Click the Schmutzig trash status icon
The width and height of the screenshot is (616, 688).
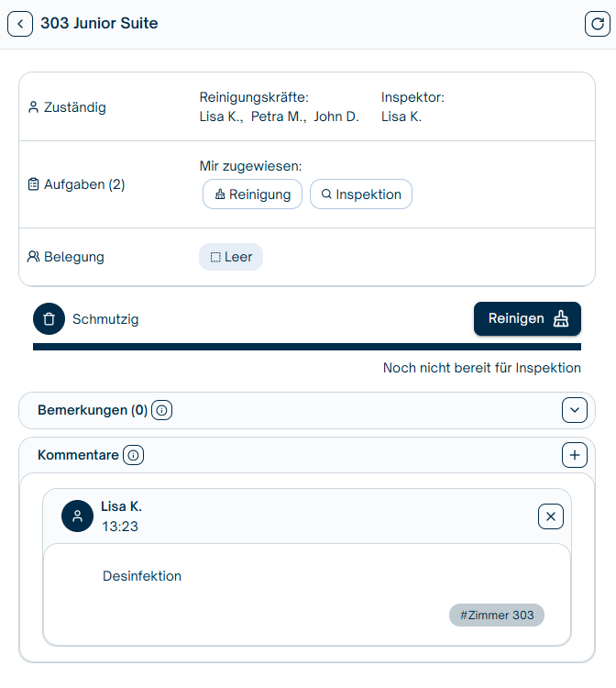[49, 319]
